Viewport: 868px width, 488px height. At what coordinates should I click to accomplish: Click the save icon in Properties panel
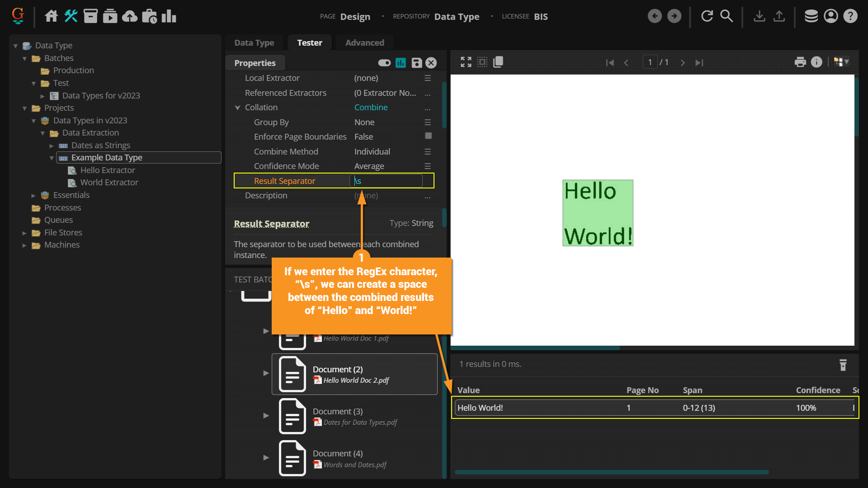pos(416,63)
